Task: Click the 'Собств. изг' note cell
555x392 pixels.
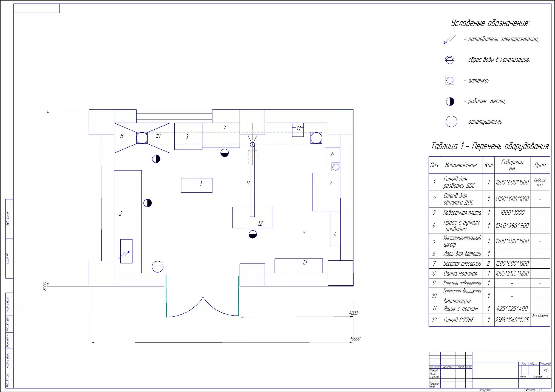Action: click(540, 182)
